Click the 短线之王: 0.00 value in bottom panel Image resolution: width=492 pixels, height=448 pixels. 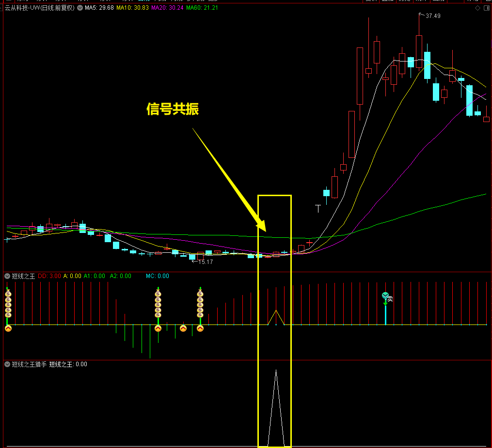point(68,364)
